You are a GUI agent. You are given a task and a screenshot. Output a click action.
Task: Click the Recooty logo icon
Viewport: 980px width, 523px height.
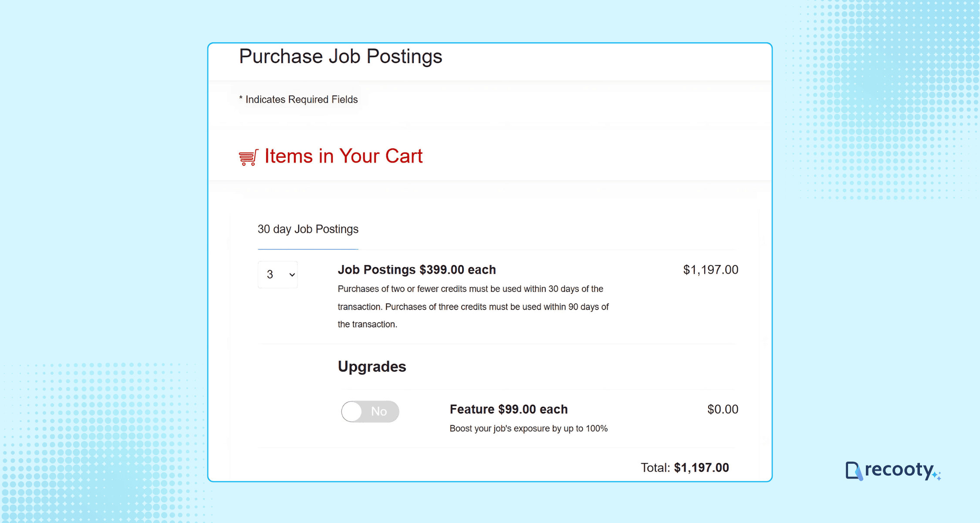click(854, 471)
